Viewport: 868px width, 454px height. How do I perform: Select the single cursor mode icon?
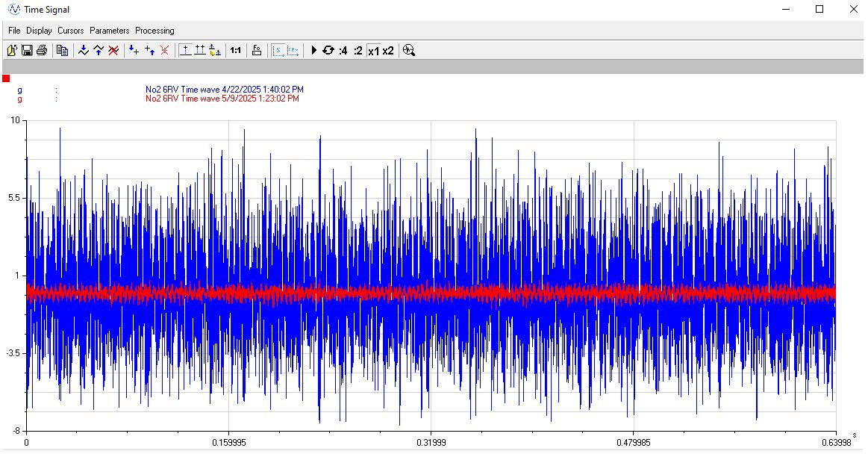185,50
